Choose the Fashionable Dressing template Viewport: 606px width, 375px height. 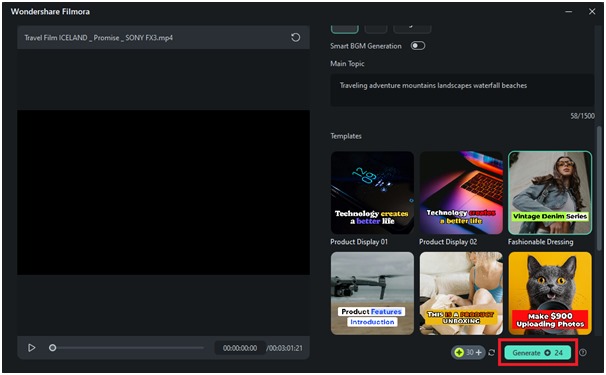coord(550,193)
